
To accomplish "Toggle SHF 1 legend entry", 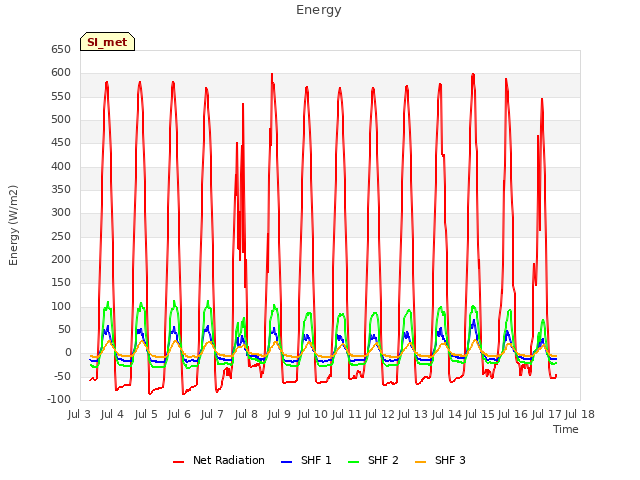I will [307, 460].
